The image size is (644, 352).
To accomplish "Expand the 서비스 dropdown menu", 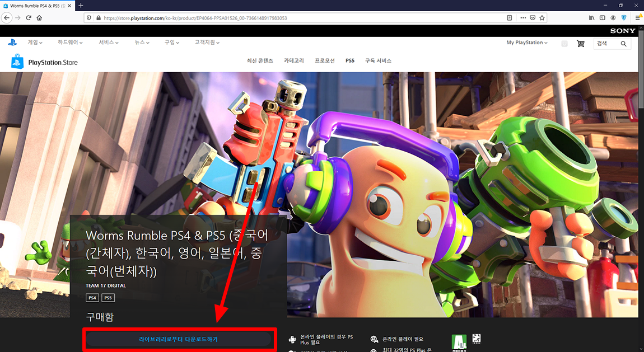I will point(109,43).
